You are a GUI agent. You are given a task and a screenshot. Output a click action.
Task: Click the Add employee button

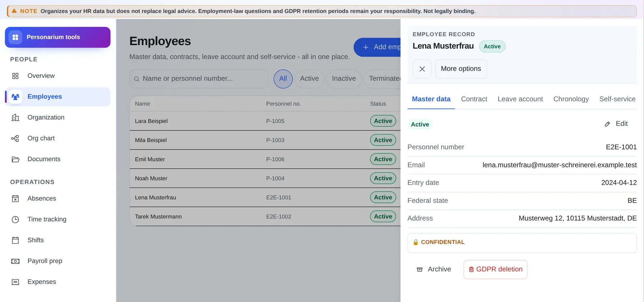coord(377,47)
